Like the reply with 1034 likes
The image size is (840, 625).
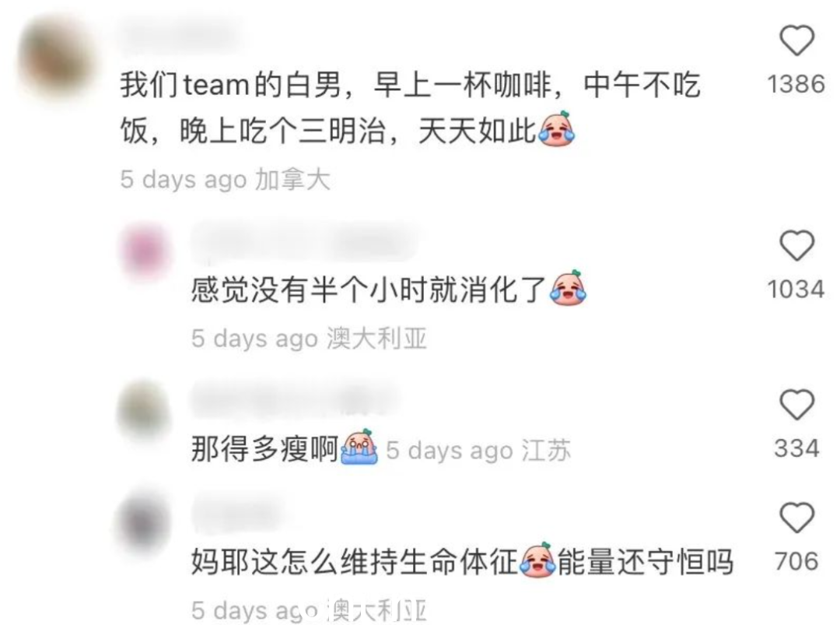796,245
